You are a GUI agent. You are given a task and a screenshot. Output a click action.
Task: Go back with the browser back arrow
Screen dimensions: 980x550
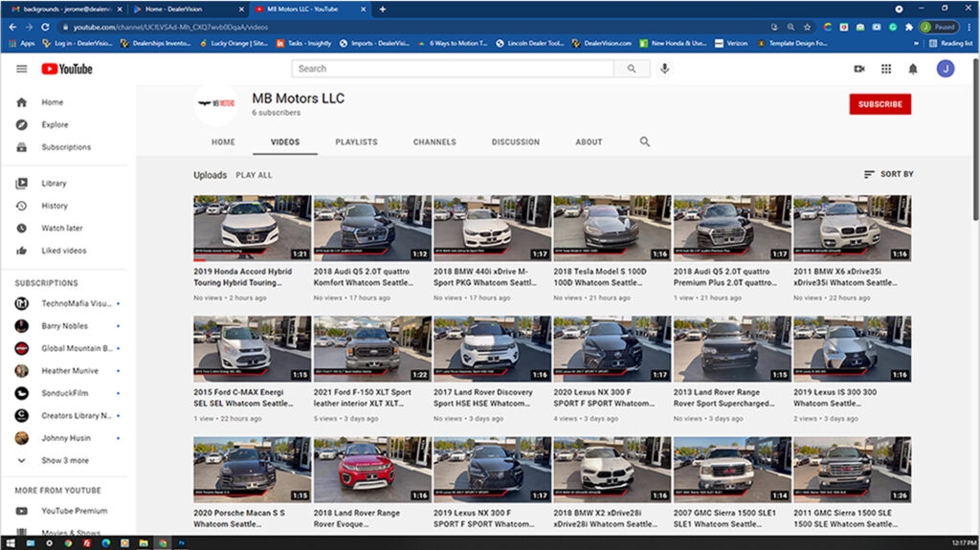12,27
